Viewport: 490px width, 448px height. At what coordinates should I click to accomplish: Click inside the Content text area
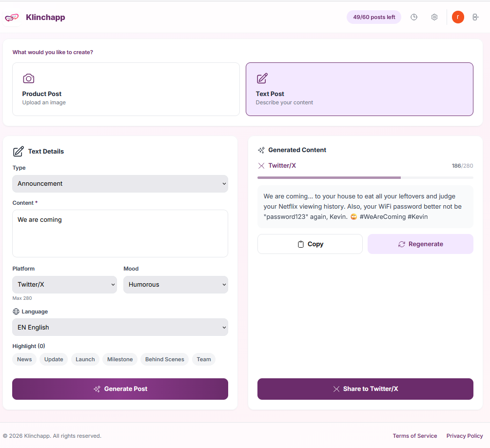click(x=120, y=233)
